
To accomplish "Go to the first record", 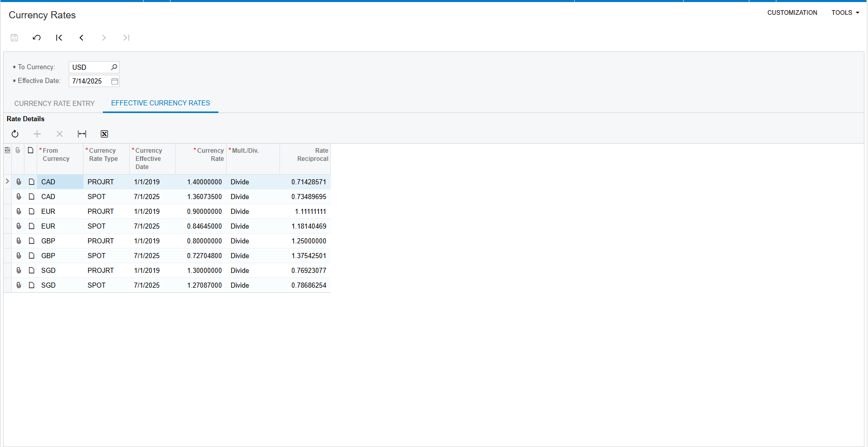I will 59,38.
